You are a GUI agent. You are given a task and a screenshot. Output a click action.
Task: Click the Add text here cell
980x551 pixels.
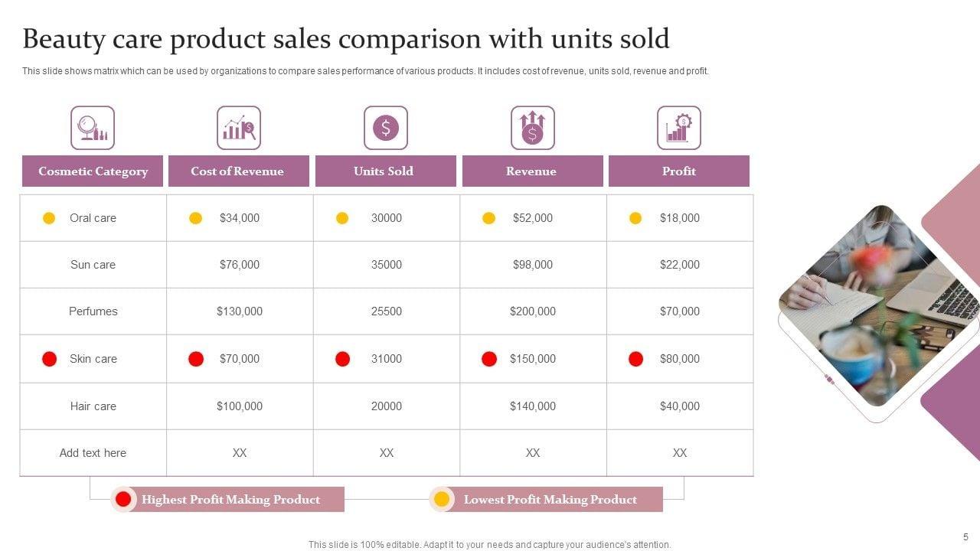(93, 453)
